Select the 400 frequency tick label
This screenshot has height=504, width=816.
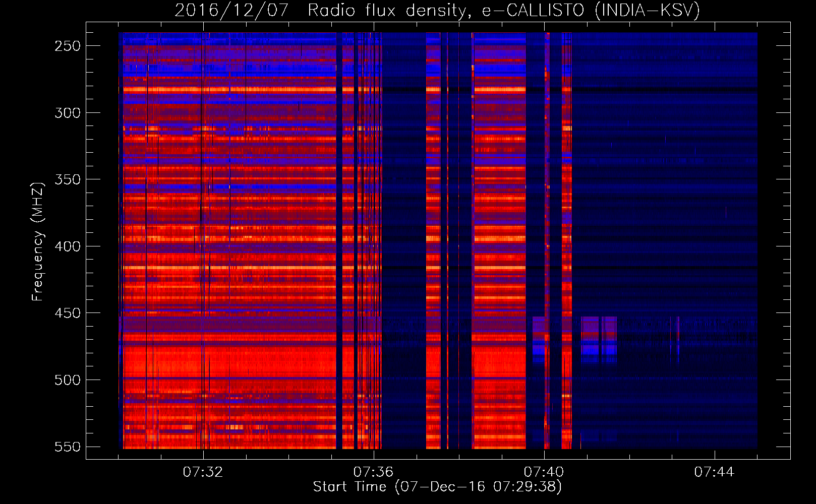68,246
